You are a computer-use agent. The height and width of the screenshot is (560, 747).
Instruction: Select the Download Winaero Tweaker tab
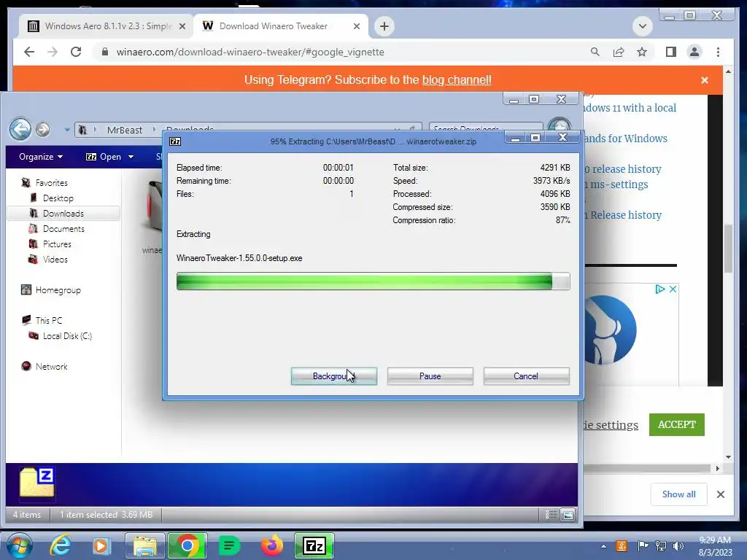click(280, 26)
